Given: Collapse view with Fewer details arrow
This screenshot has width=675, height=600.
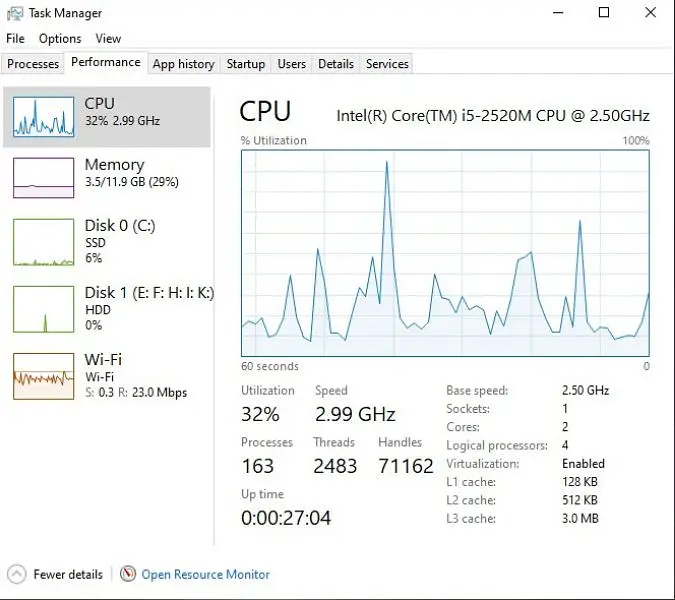Looking at the screenshot, I should click(16, 574).
